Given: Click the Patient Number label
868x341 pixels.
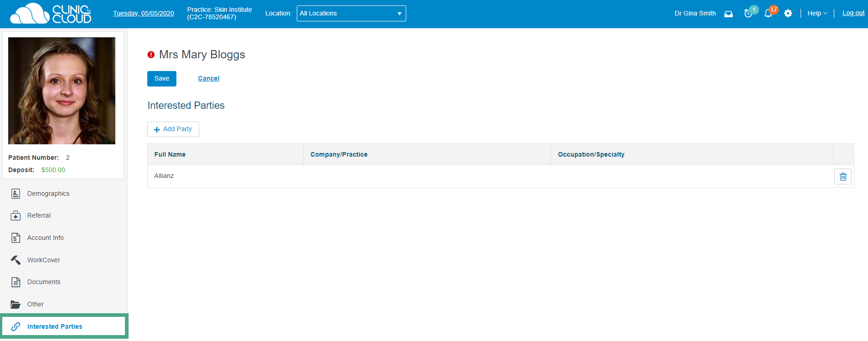Looking at the screenshot, I should 33,158.
